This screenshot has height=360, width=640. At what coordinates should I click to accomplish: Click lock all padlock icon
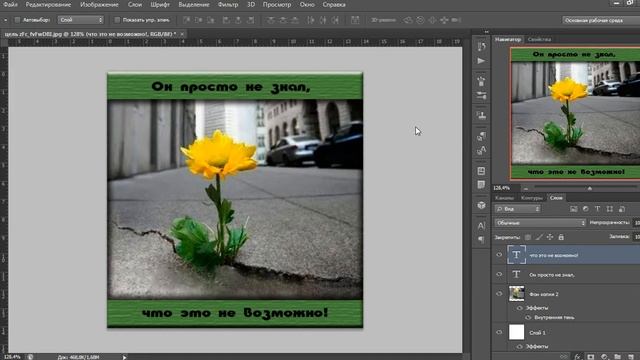pos(561,237)
